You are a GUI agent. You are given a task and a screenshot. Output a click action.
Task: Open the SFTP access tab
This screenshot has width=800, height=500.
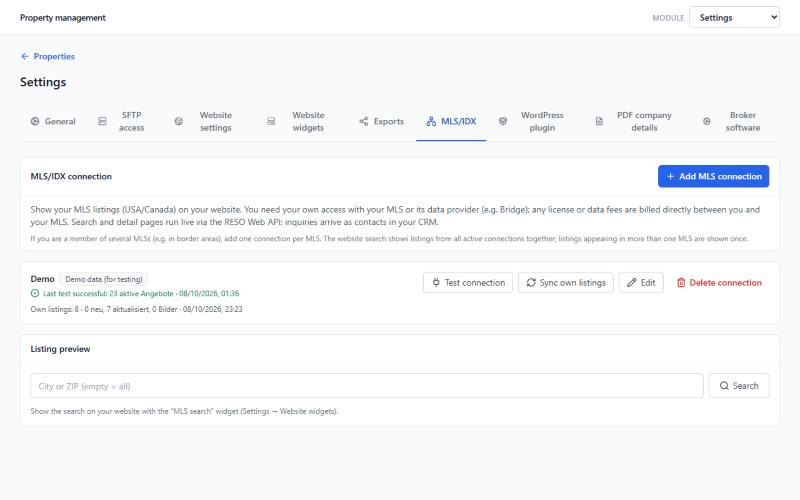click(121, 121)
